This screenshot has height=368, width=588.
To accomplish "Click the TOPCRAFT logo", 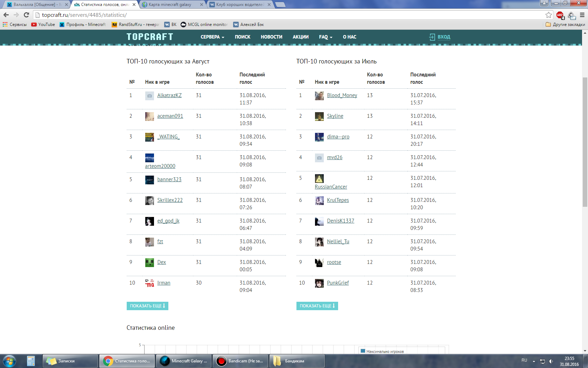I will coord(150,37).
